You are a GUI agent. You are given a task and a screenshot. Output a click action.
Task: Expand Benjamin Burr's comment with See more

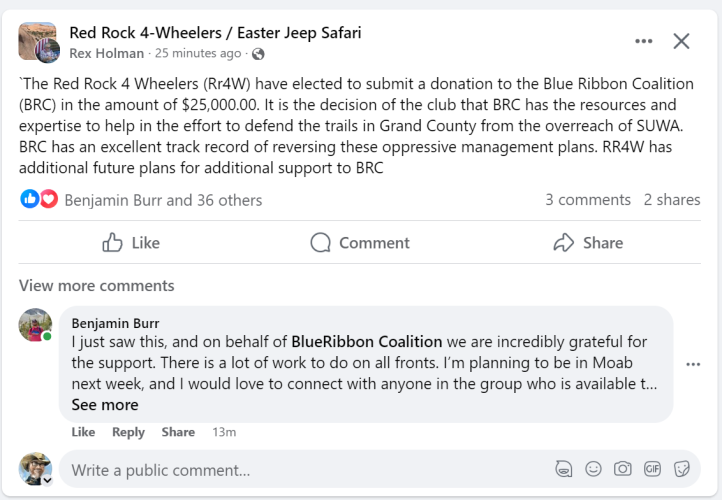point(105,405)
